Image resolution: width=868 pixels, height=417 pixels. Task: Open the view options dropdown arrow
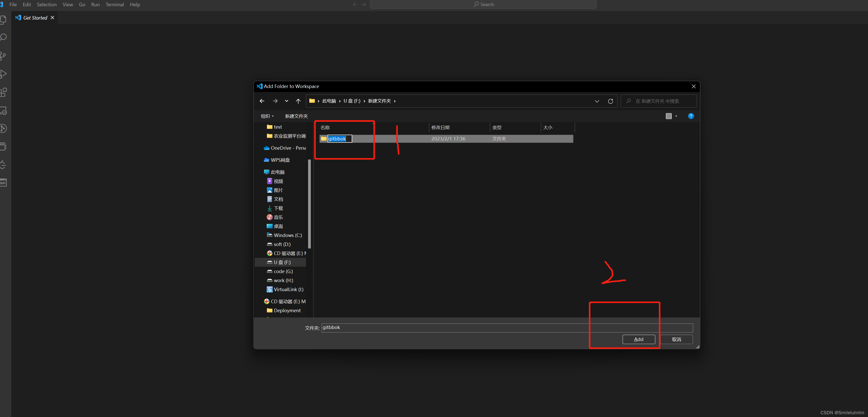(676, 116)
